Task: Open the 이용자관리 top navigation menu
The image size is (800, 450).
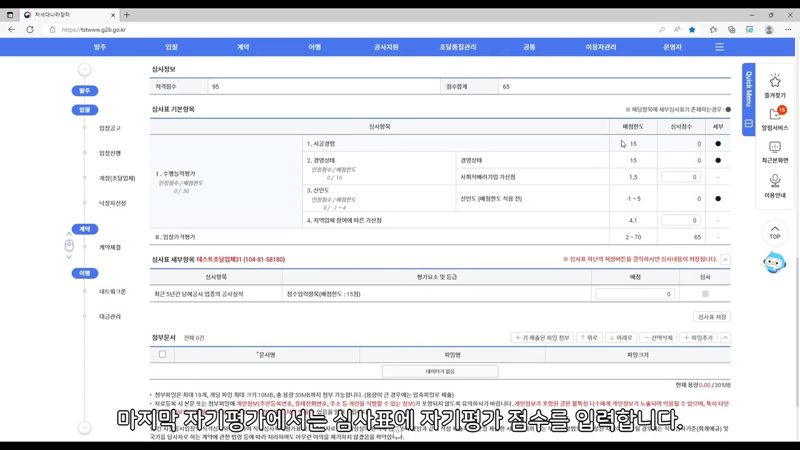Action: [601, 47]
